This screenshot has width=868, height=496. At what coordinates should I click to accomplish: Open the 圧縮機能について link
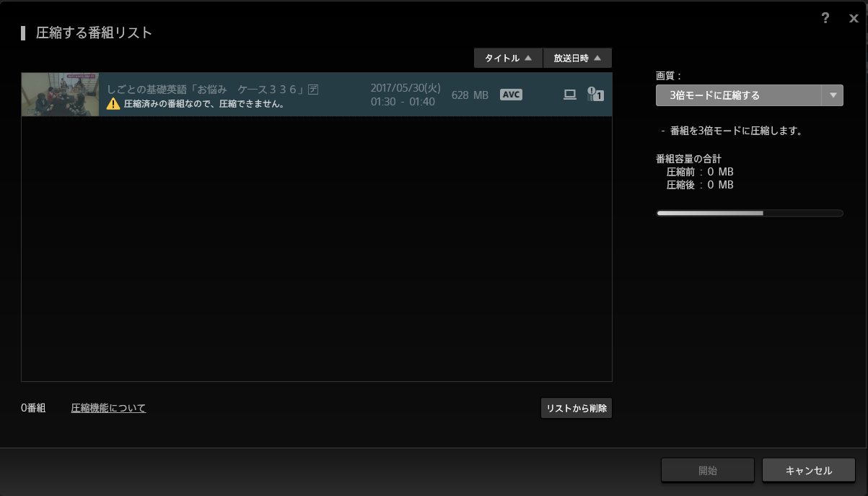pos(108,409)
